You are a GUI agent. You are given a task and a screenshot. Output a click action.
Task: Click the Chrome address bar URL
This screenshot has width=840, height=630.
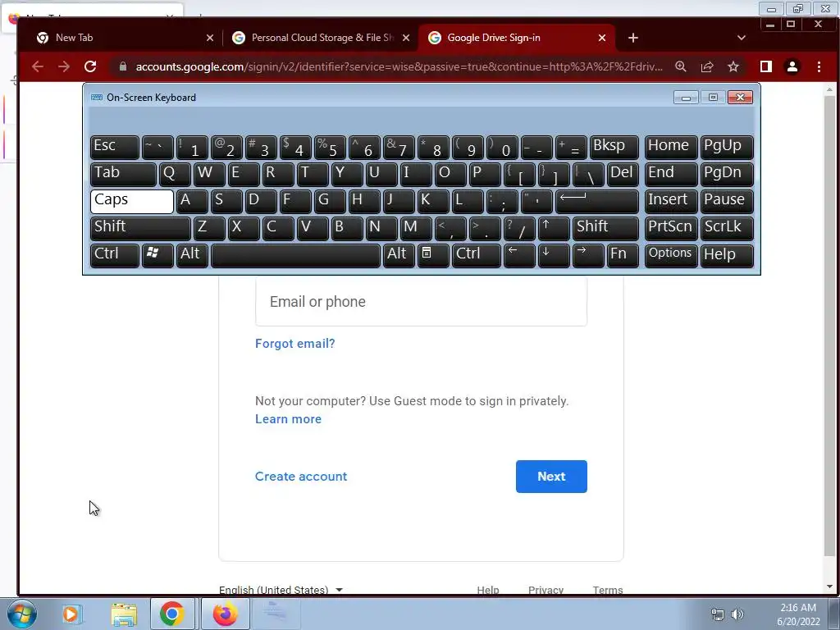399,66
